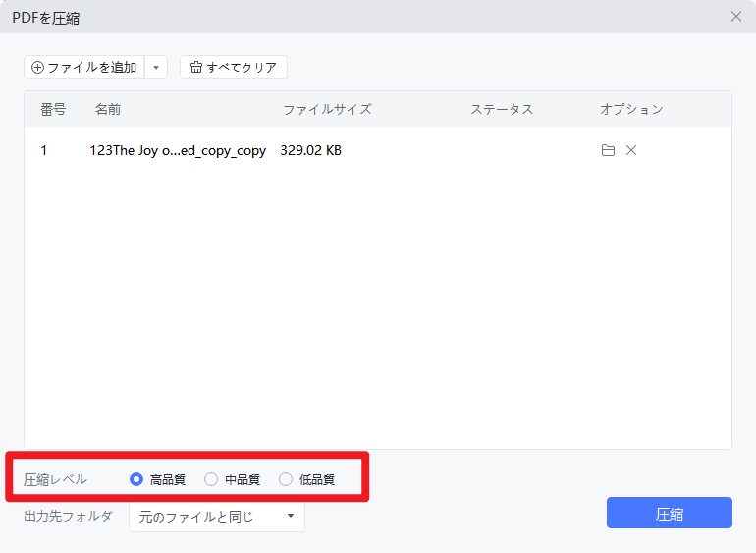
Task: Click the 329.02 KB file size cell
Action: [x=310, y=150]
